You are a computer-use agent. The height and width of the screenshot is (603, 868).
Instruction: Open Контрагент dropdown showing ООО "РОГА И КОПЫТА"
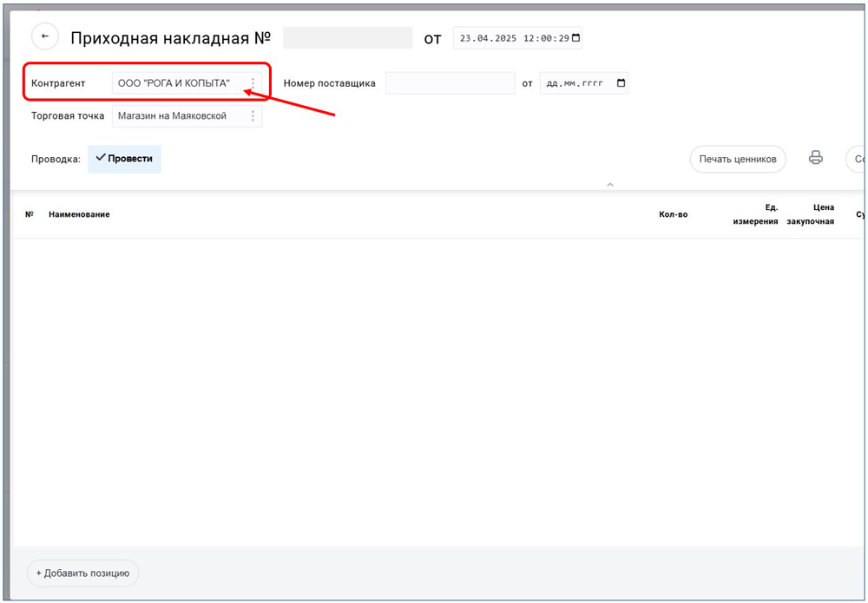(x=178, y=83)
